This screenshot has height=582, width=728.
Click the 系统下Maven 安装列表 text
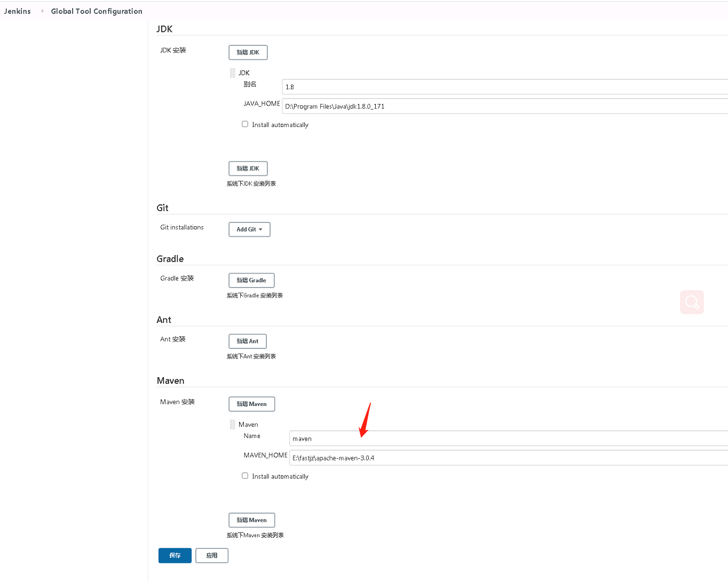click(255, 535)
